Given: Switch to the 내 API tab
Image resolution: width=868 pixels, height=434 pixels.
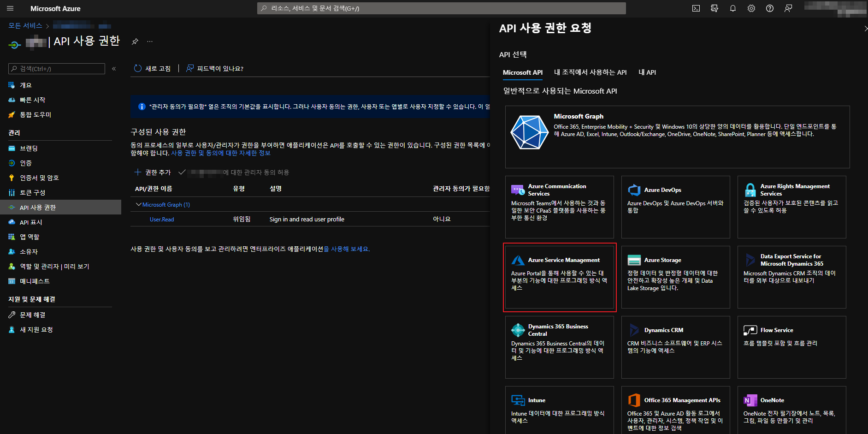Looking at the screenshot, I should 647,72.
